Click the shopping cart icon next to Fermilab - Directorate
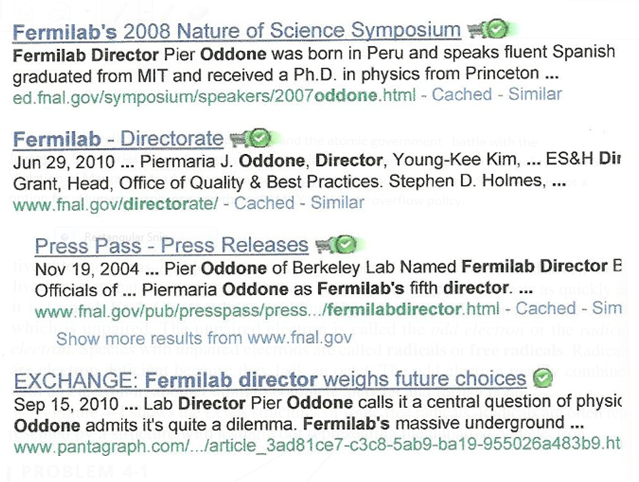 point(238,138)
